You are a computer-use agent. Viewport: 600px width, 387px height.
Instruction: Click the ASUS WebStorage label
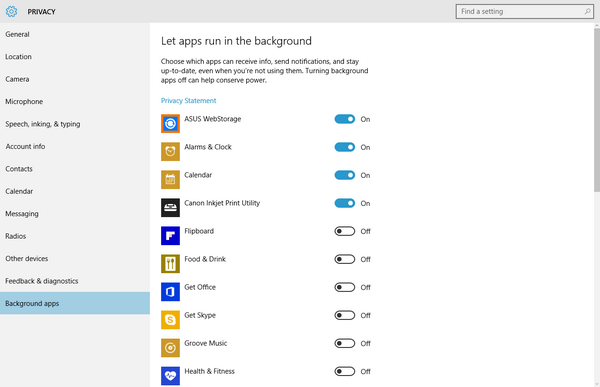pyautogui.click(x=213, y=119)
